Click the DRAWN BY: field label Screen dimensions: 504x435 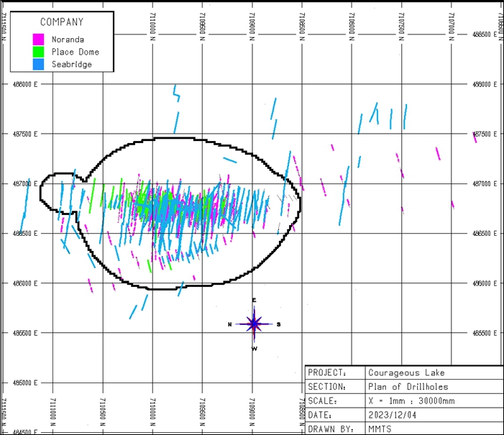[x=329, y=429]
